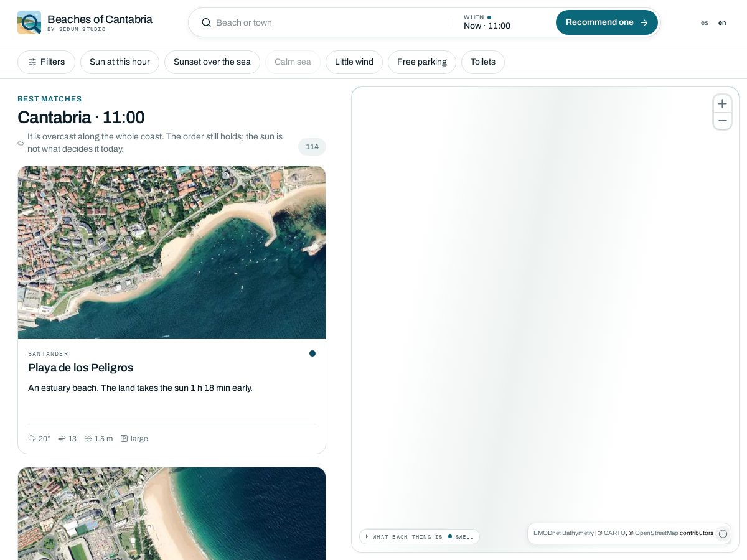This screenshot has width=747, height=560.
Task: Zoom out on the map
Action: point(722,121)
